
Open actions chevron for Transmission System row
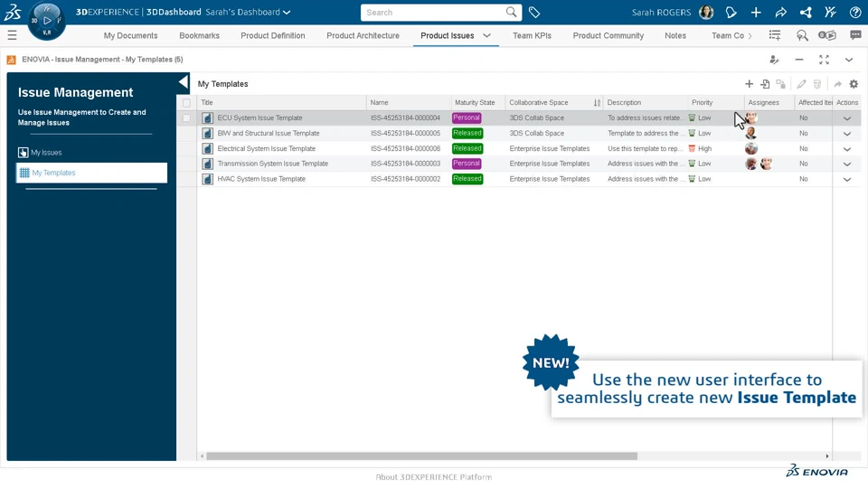pyautogui.click(x=847, y=164)
